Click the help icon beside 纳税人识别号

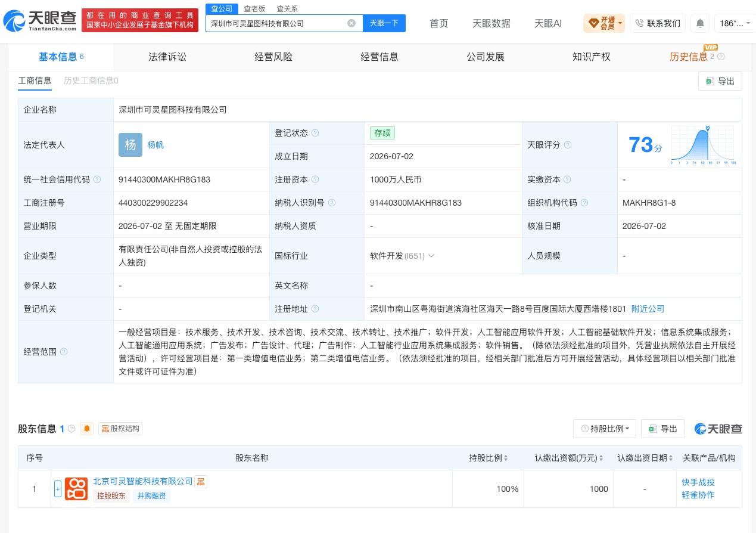point(332,203)
